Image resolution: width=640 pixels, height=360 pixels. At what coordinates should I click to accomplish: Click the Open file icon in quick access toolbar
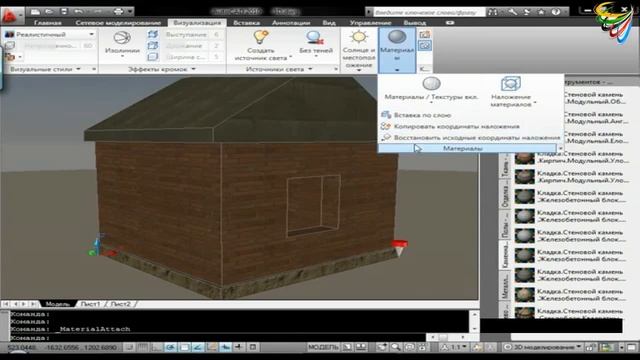pos(49,11)
